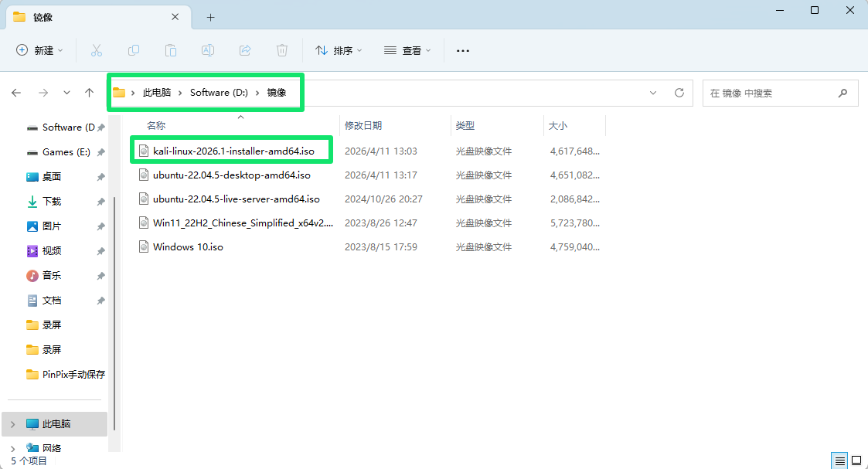The width and height of the screenshot is (868, 469).
Task: Sort files by 修改日期 column
Action: coord(363,125)
